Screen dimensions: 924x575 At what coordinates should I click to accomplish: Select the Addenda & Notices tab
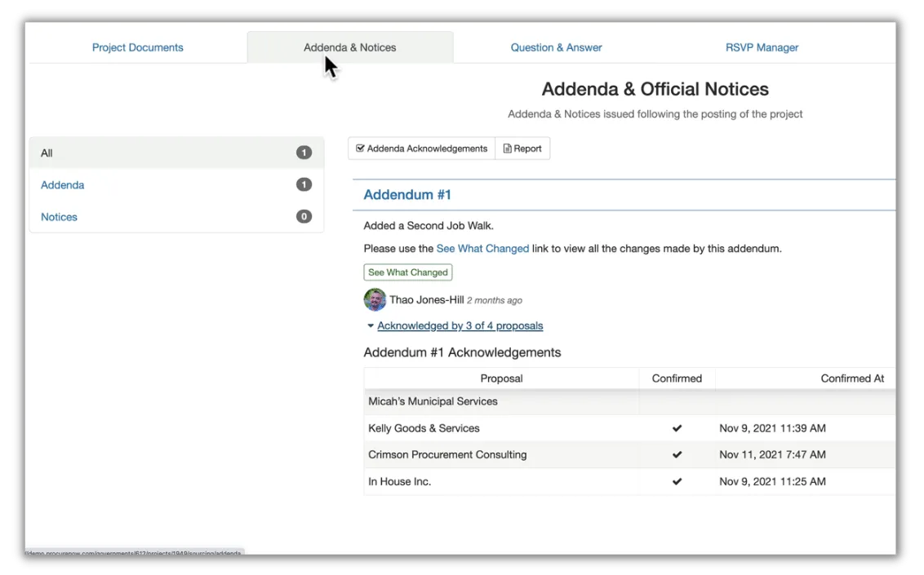click(x=349, y=47)
